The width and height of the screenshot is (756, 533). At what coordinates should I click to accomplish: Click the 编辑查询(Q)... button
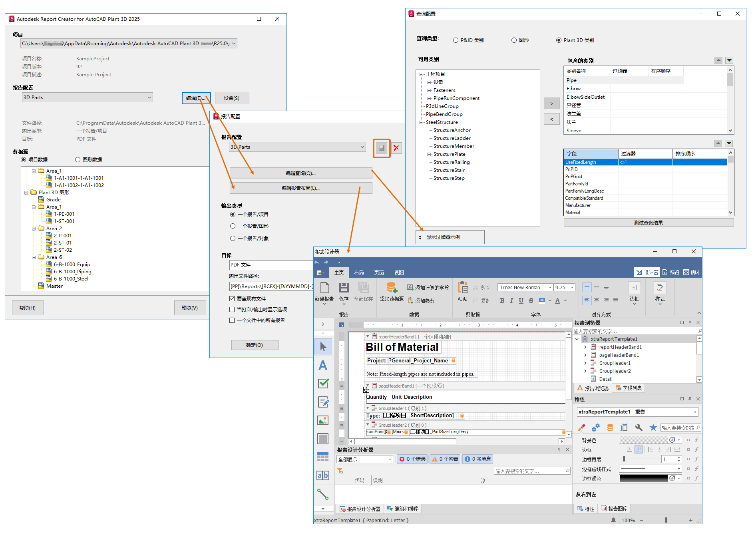click(x=301, y=173)
